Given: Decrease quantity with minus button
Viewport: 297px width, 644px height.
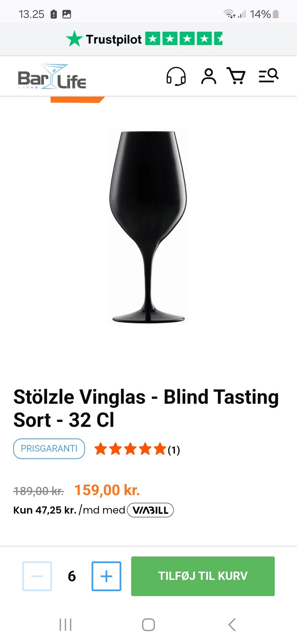Looking at the screenshot, I should click(x=37, y=576).
